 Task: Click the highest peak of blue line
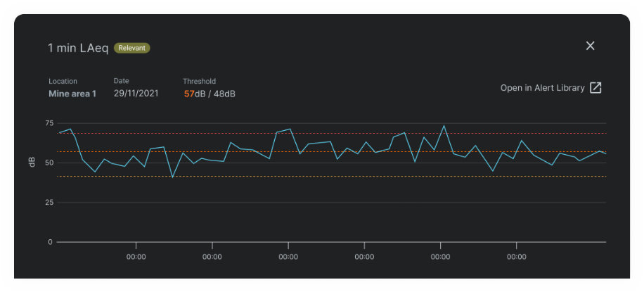(444, 126)
